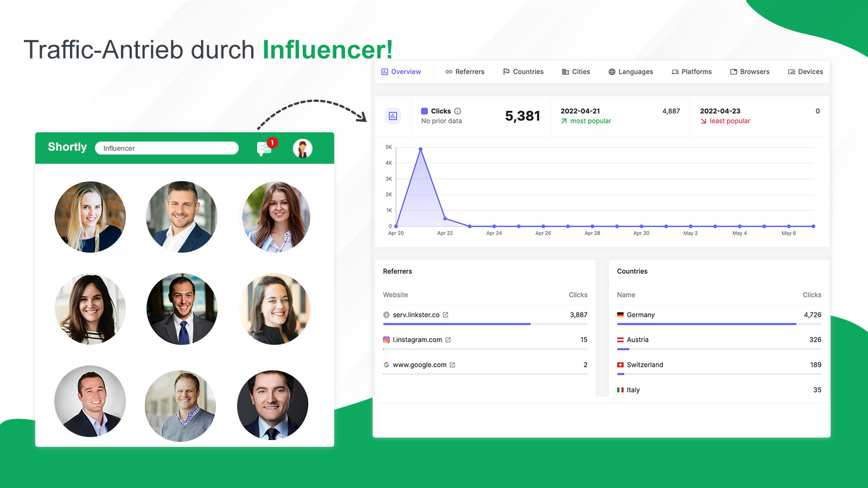The image size is (868, 488).
Task: Select the Devices tab
Action: (806, 72)
